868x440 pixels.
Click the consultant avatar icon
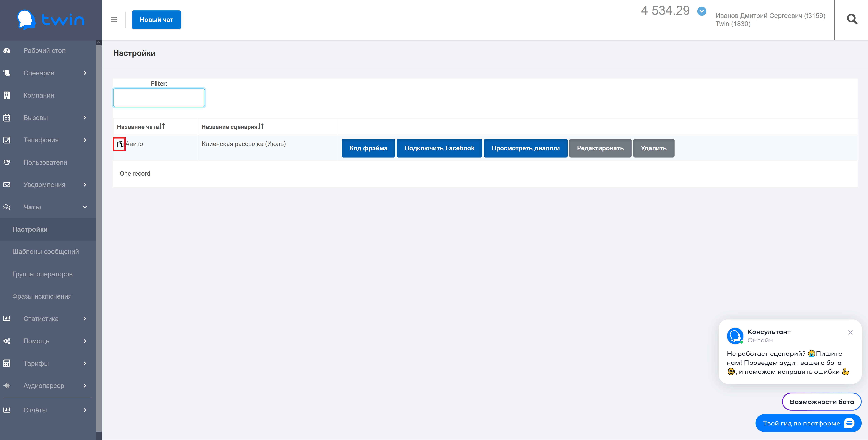tap(735, 336)
